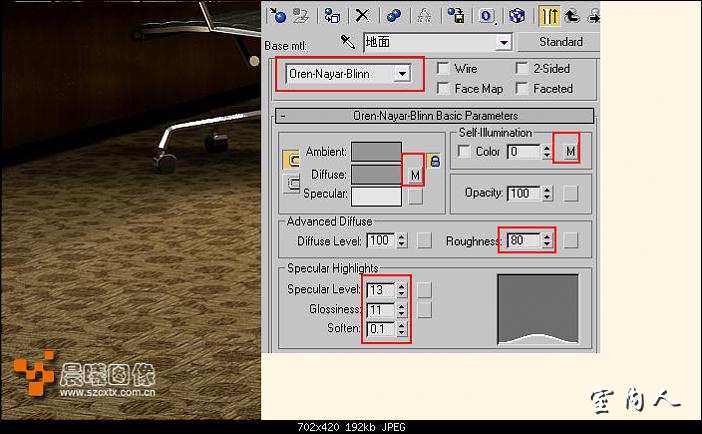Enable the Wire checkbox
702x434 pixels.
pos(442,69)
